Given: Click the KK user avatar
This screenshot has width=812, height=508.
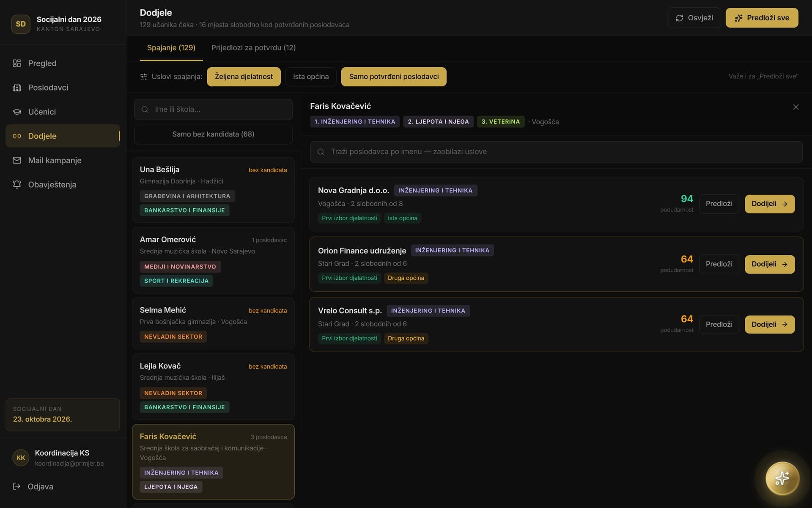Looking at the screenshot, I should pyautogui.click(x=21, y=458).
